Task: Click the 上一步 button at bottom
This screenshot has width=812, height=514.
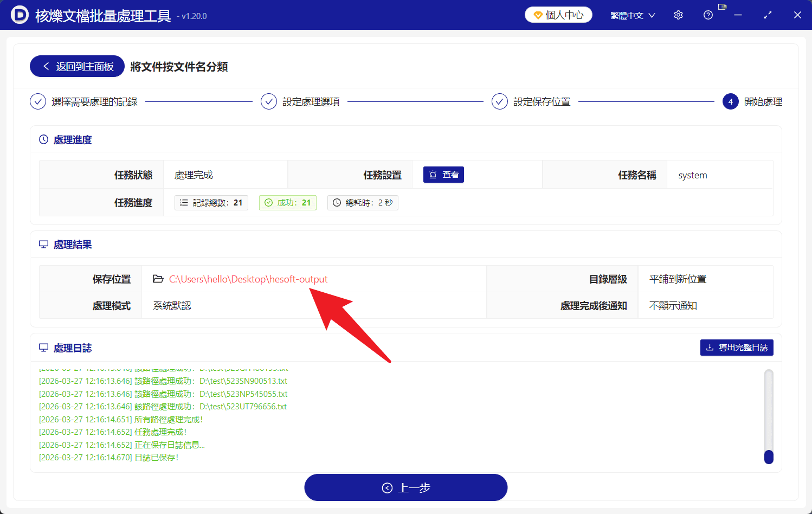Action: 405,487
